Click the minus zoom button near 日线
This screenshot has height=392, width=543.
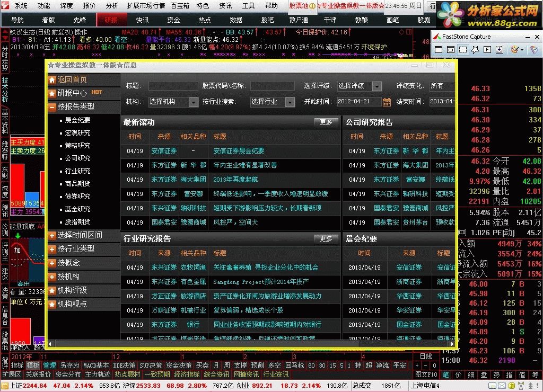click(426, 366)
